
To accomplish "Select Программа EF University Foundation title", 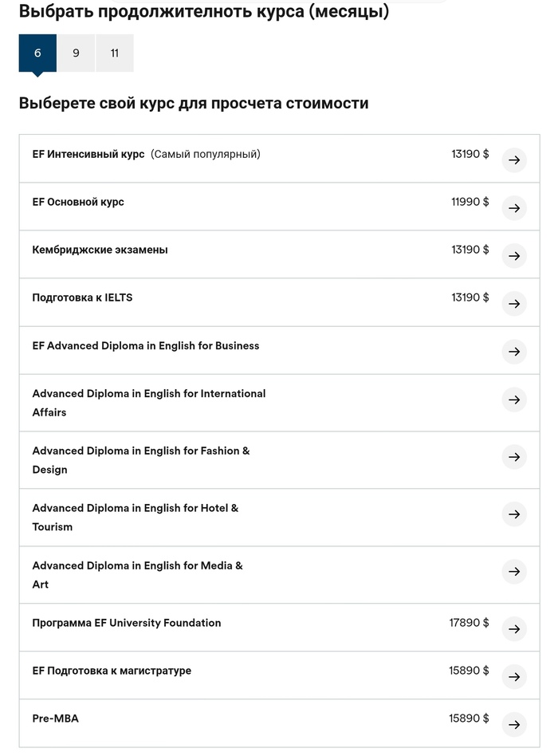I will (127, 623).
